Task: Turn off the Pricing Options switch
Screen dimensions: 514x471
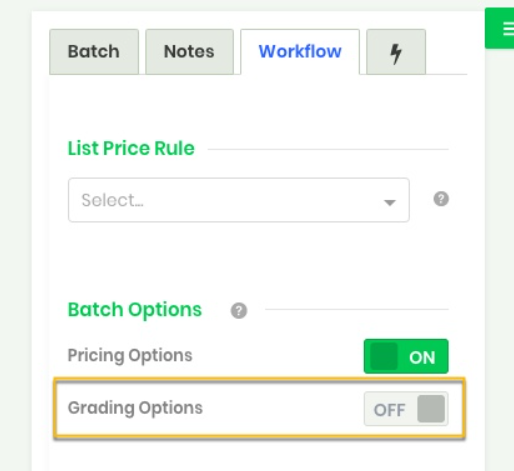Action: [x=406, y=356]
